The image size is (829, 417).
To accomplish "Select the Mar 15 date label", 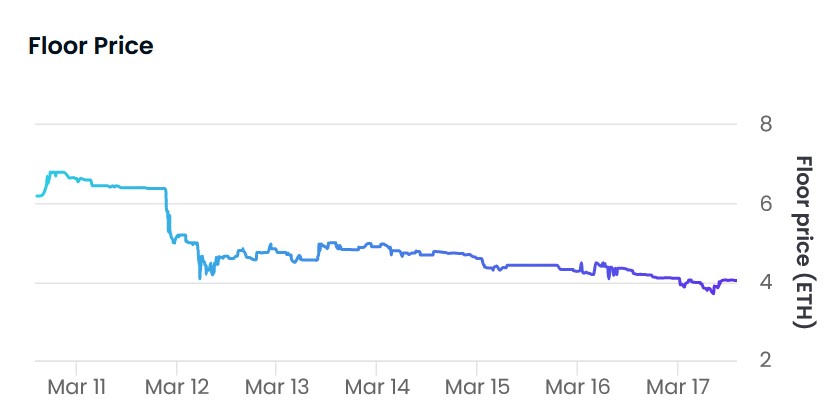I will click(x=477, y=387).
